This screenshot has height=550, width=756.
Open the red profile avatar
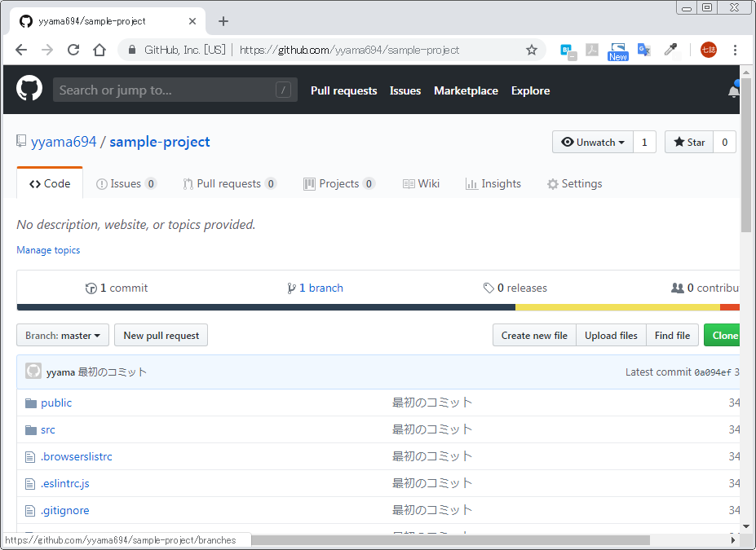pyautogui.click(x=708, y=50)
